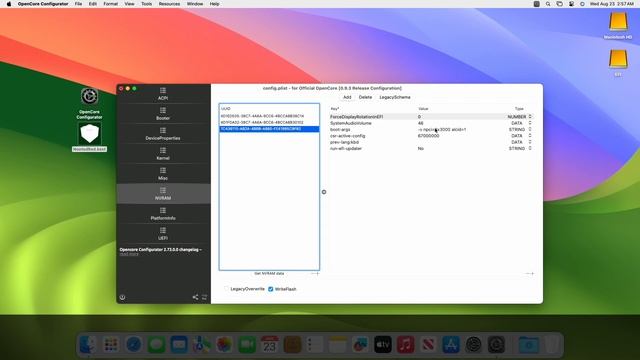640x360 pixels.
Task: Change type of SystemAudioVolume row
Action: pyautogui.click(x=530, y=123)
